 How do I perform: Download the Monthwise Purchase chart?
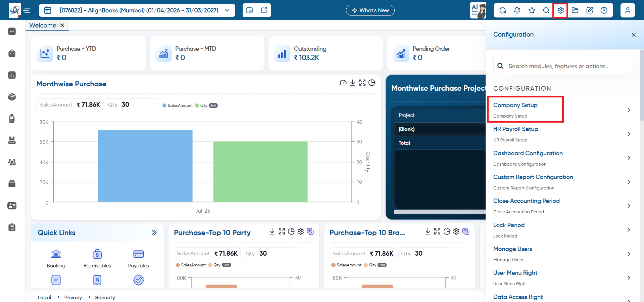pyautogui.click(x=352, y=83)
